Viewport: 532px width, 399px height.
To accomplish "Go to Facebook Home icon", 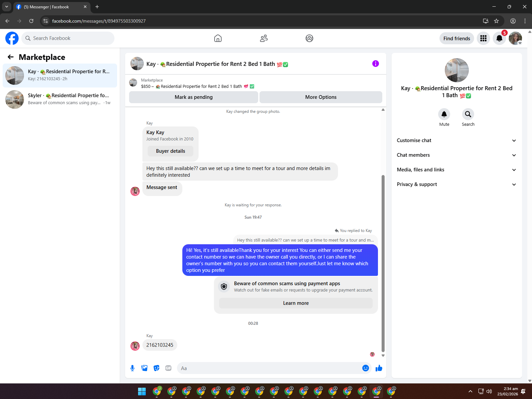I will (218, 38).
